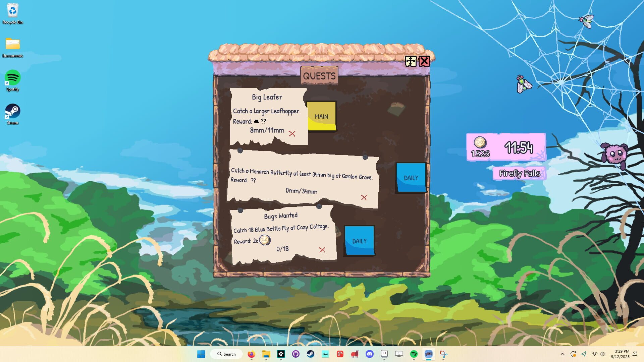Viewport: 644px width, 362px height.
Task: Select the move handle to reposition the quest board
Action: (x=411, y=61)
